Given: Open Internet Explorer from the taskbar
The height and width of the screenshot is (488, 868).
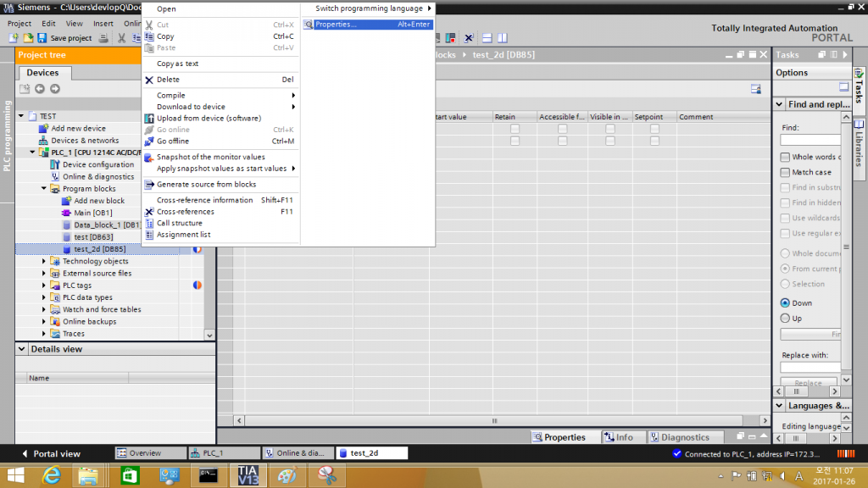Looking at the screenshot, I should [52, 475].
